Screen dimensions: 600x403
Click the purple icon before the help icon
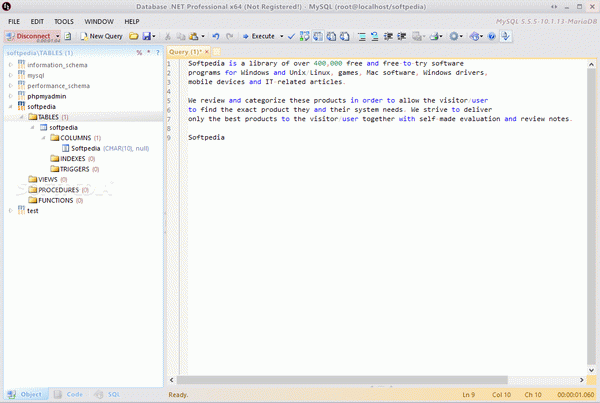(474, 36)
